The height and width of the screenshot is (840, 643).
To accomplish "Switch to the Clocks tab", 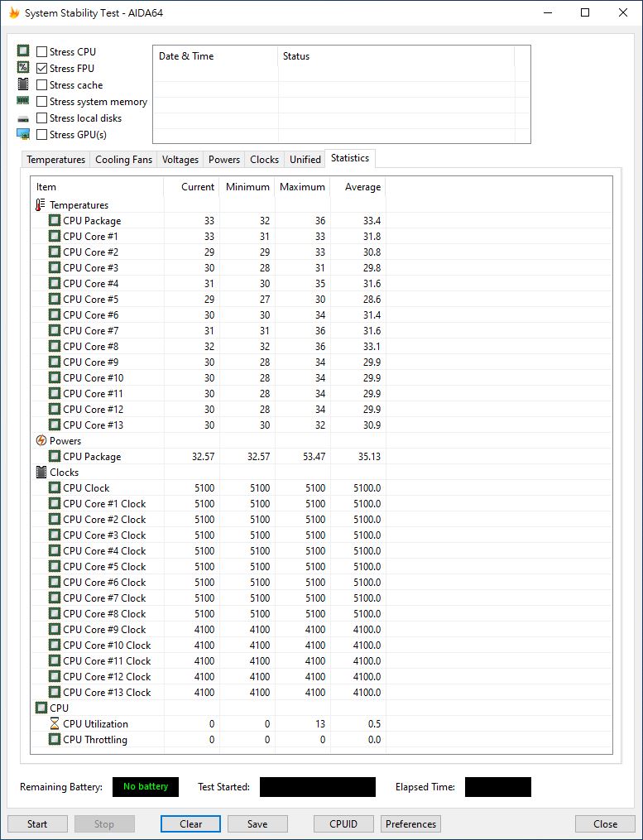I will 264,160.
